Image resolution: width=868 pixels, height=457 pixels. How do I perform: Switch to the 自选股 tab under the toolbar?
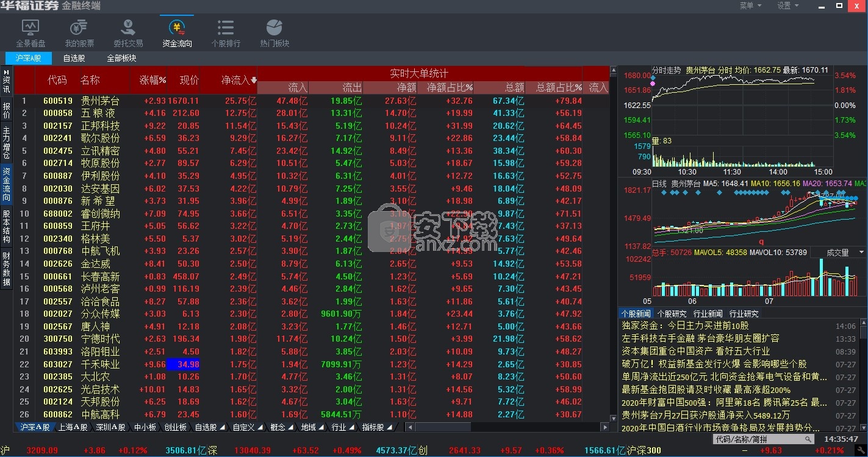coord(74,58)
